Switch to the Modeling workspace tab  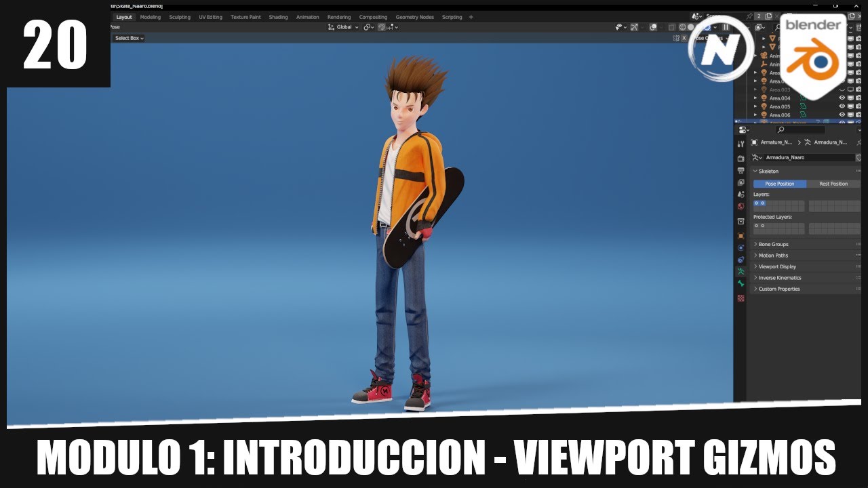click(x=151, y=17)
